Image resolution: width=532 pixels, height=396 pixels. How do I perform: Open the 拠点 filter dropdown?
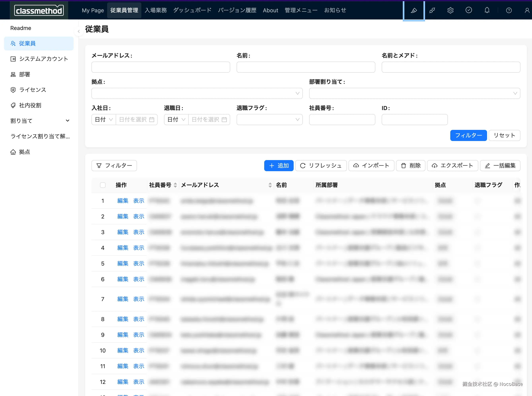[x=197, y=93]
